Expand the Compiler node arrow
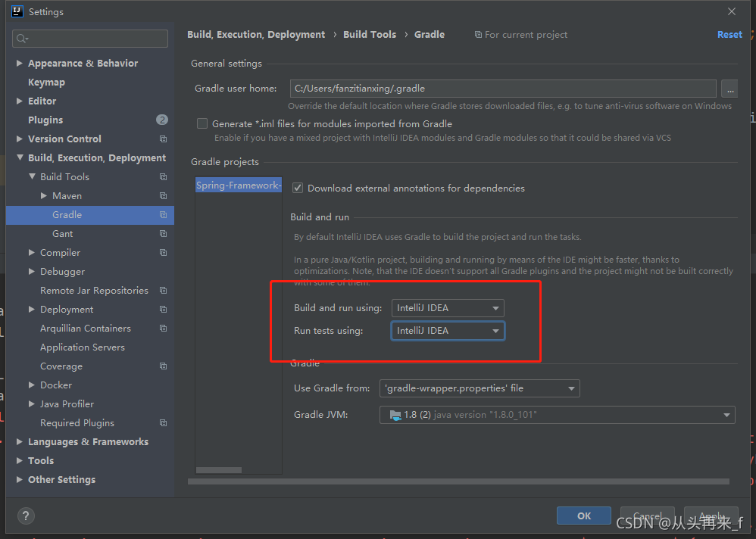This screenshot has width=756, height=539. click(31, 252)
